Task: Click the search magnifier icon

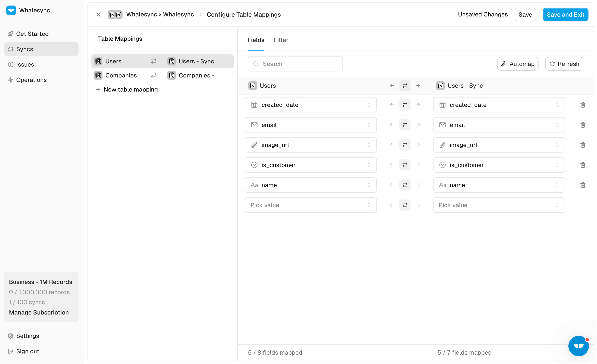Action: click(x=255, y=64)
